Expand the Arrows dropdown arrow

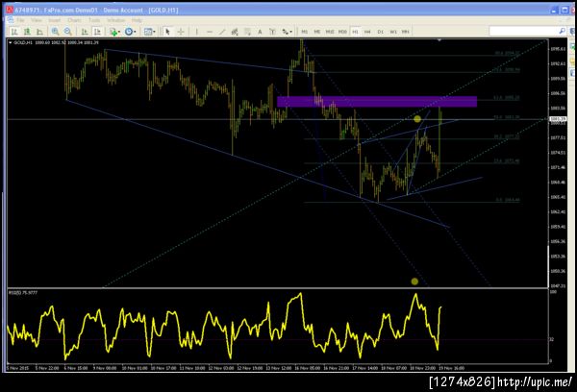tap(291, 32)
